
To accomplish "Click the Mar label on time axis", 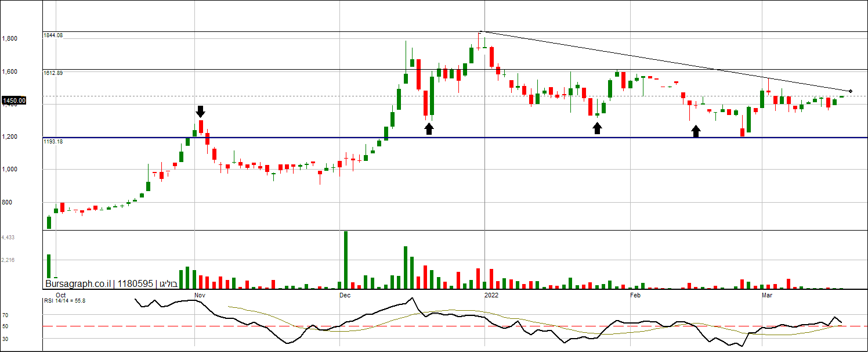I will coord(767,295).
